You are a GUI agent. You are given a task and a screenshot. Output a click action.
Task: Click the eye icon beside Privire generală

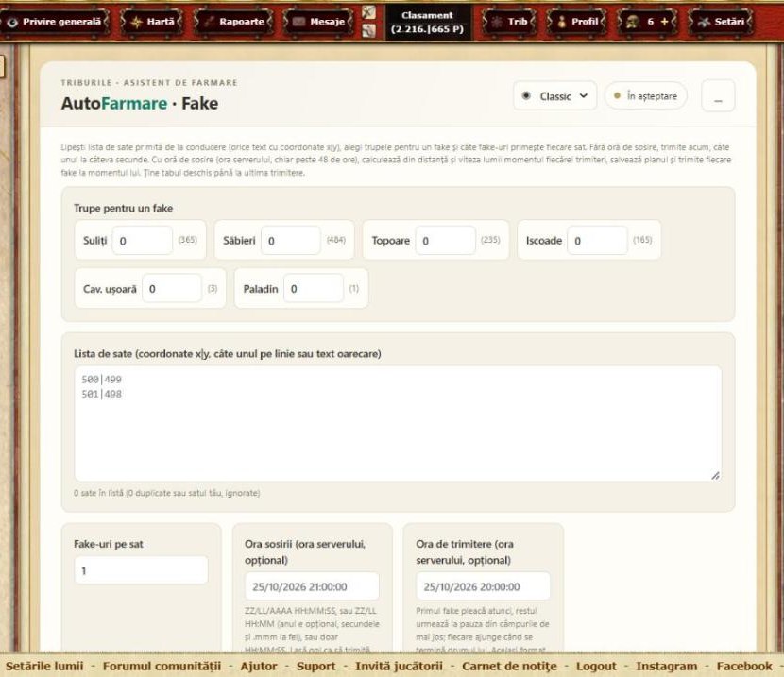(12, 22)
